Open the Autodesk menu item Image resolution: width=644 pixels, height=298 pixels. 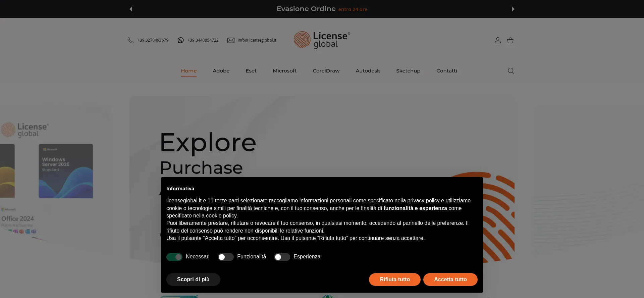coord(368,71)
